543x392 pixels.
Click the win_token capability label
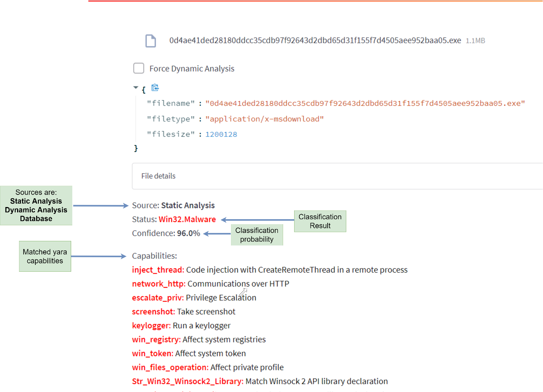(x=153, y=354)
